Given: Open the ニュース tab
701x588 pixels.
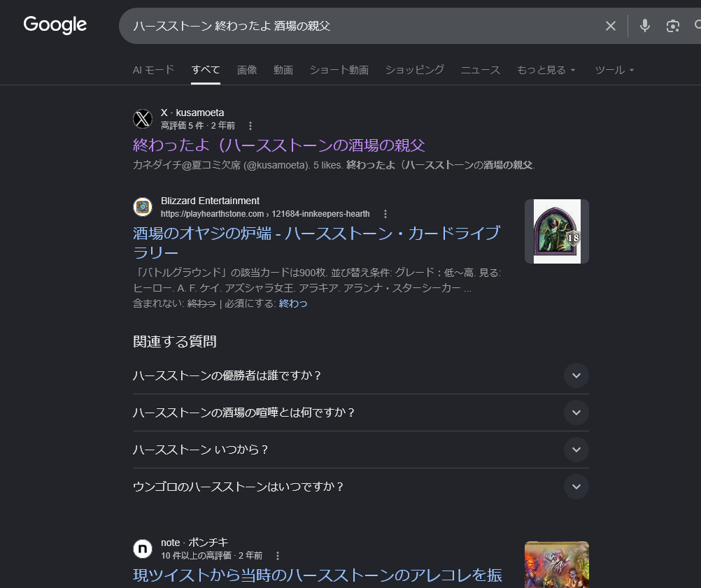Looking at the screenshot, I should [x=481, y=70].
